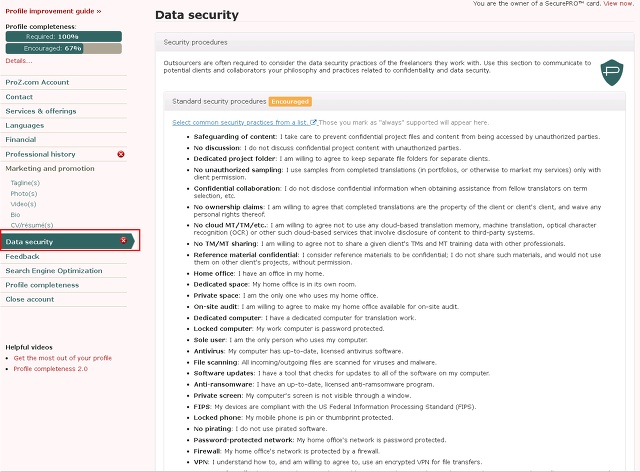Open Services & offerings section

pyautogui.click(x=41, y=111)
